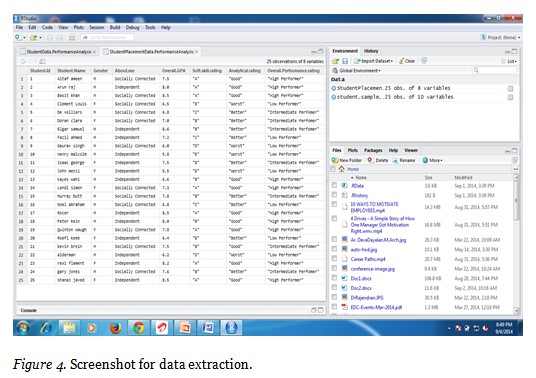Open the Code menu
The image size is (536, 378).
[47, 27]
